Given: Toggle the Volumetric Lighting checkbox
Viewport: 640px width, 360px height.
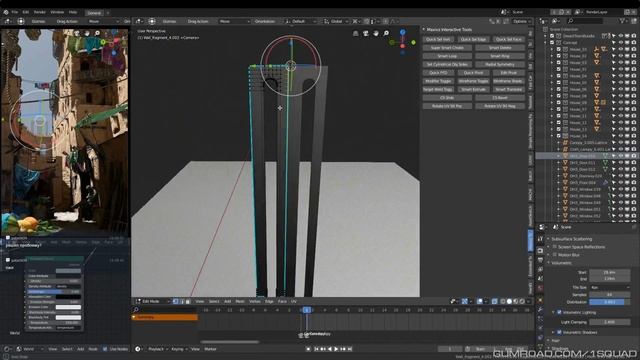Looking at the screenshot, I should pos(559,312).
